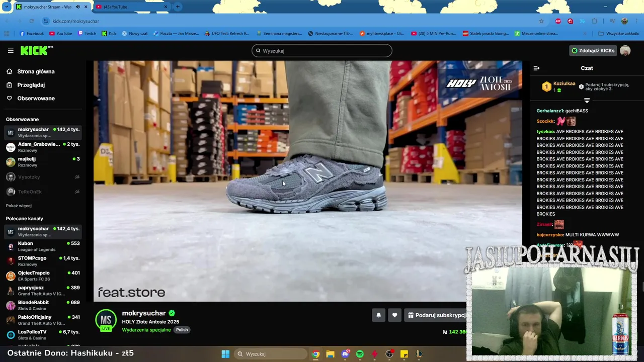Open the Extensions puzzle icon
The image size is (644, 362).
595,21
